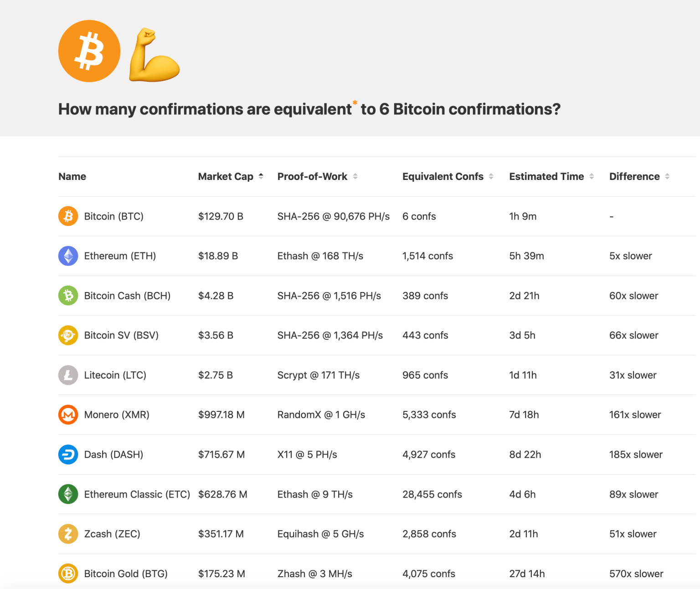Select the Ethereum (ETH) row name
The width and height of the screenshot is (700, 589).
pyautogui.click(x=120, y=256)
